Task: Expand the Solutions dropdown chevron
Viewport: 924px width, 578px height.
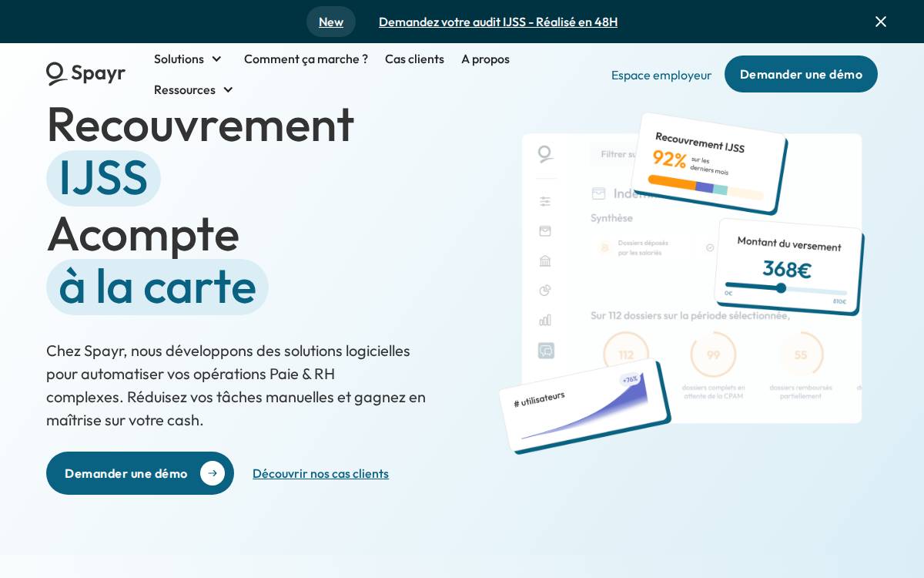Action: click(216, 59)
